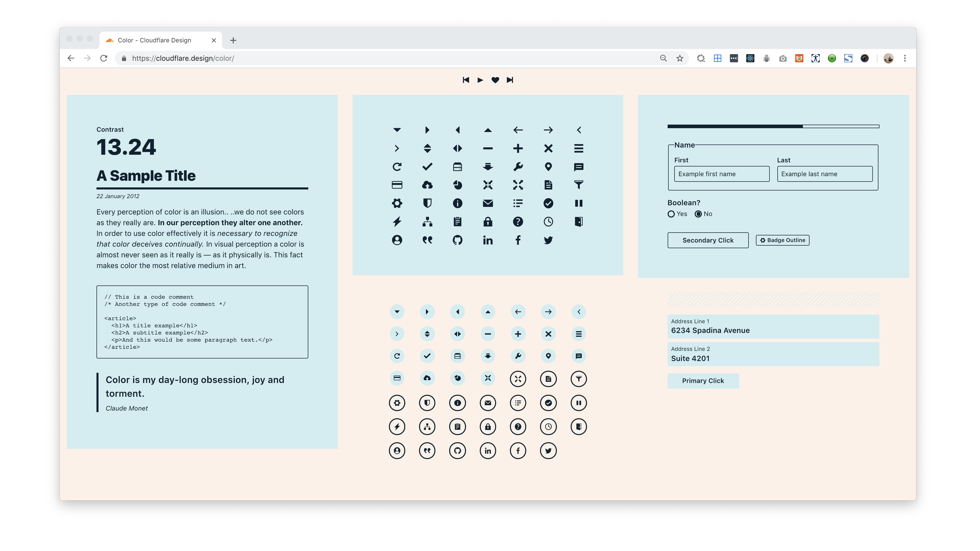Click the uncircled chevron-right icon in the blue panel

tap(397, 148)
